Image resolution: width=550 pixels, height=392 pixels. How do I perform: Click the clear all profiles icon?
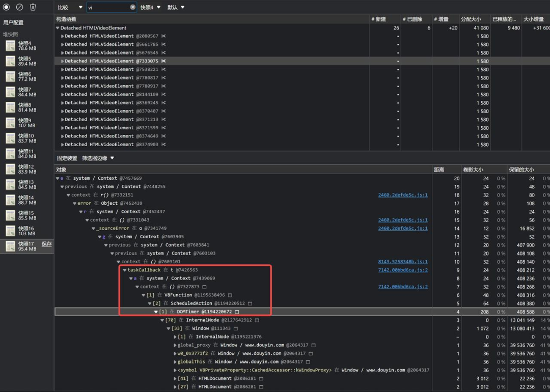20,7
